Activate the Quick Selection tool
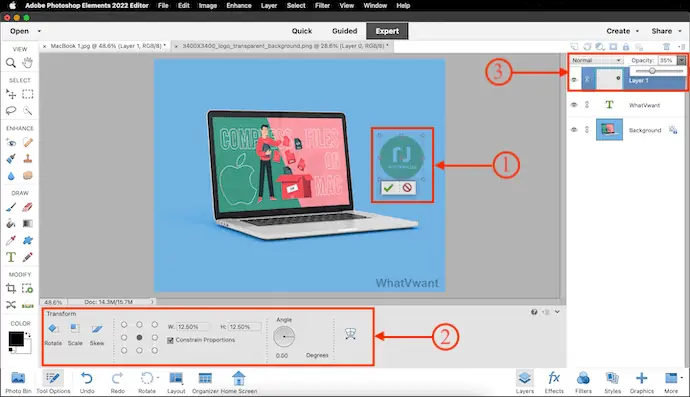This screenshot has width=690, height=397. [28, 110]
